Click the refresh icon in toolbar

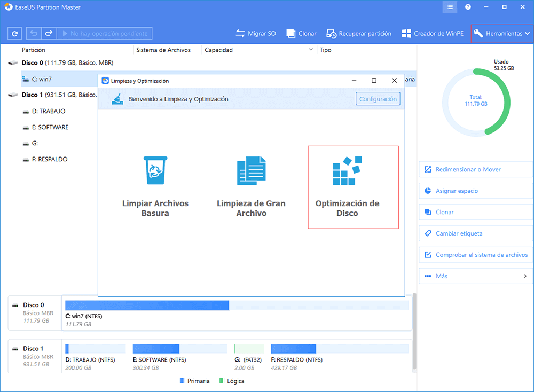coord(14,33)
